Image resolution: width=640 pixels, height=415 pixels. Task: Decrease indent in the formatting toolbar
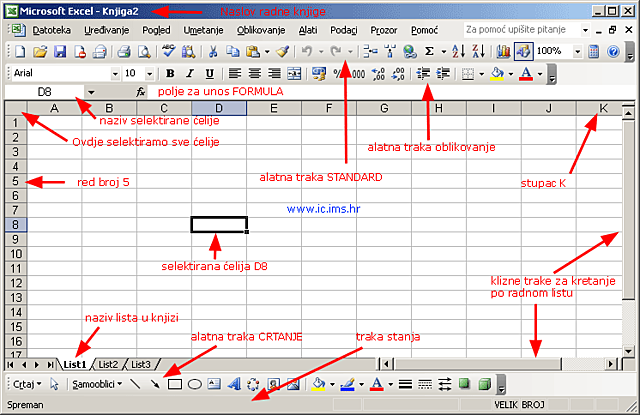click(x=423, y=74)
